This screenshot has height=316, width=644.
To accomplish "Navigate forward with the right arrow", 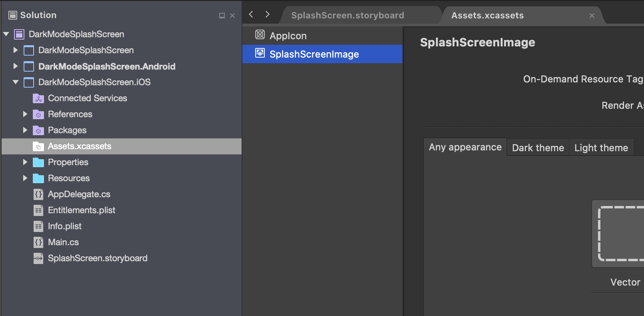I will 267,14.
